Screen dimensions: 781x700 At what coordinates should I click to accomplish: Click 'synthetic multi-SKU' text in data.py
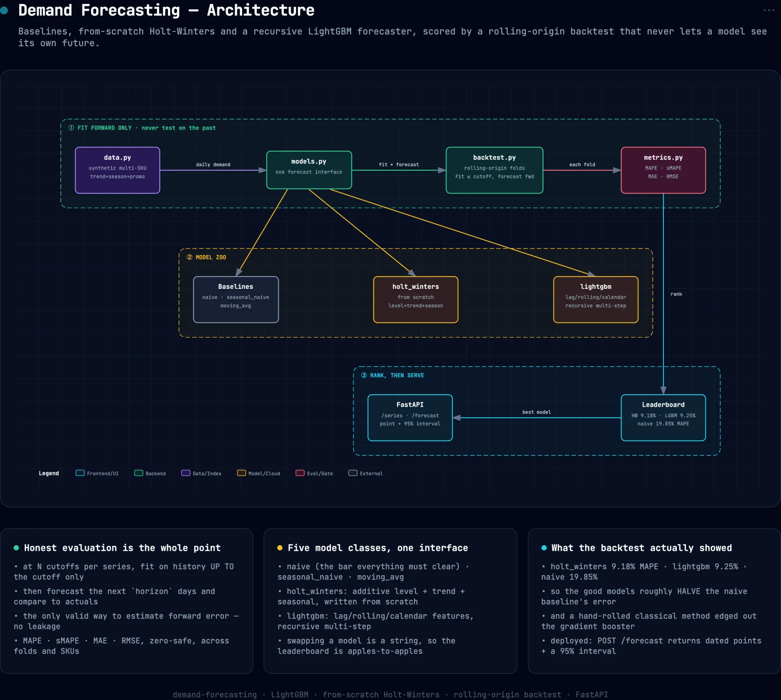(118, 168)
